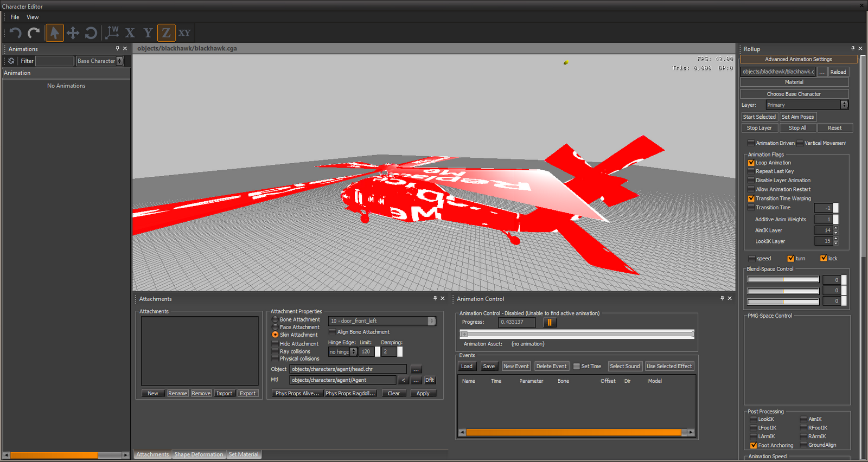This screenshot has width=868, height=462.
Task: Click Phys Props Ragdoll button
Action: 350,393
